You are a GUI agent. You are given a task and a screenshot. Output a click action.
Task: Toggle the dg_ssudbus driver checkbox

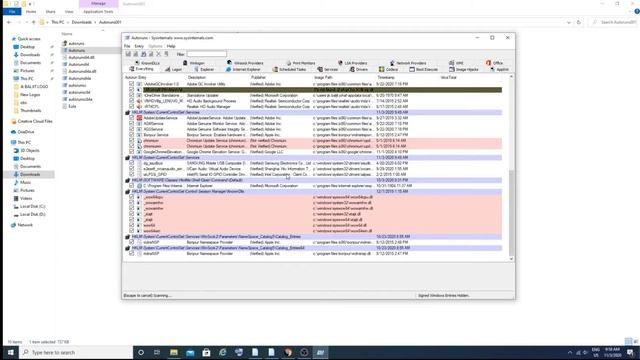[x=131, y=163]
